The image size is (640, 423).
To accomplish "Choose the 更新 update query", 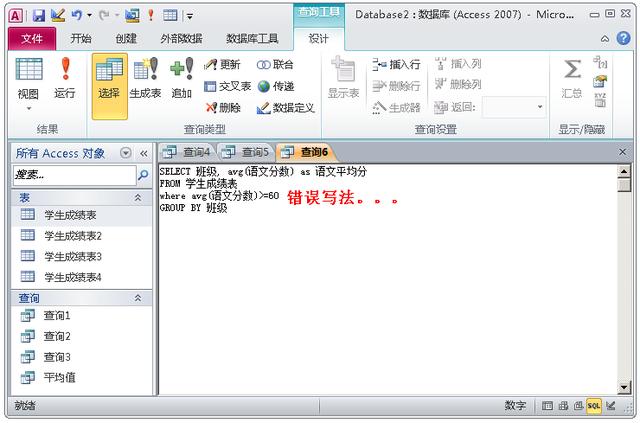I will click(x=222, y=65).
